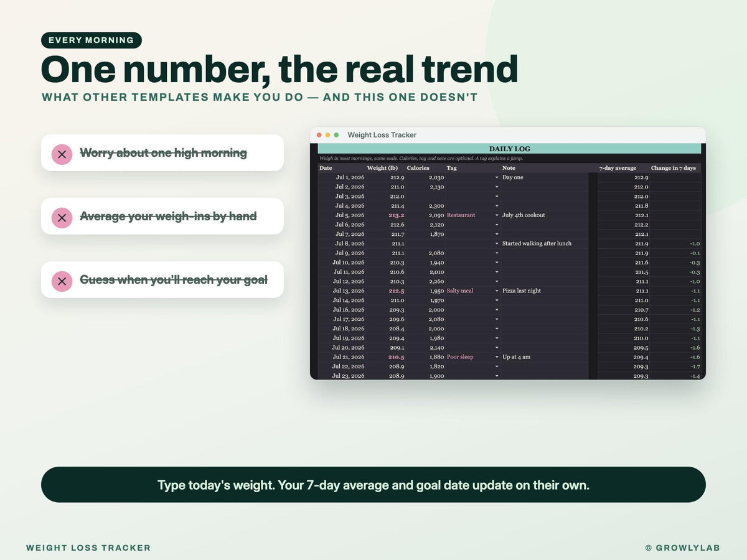Click the empty calories cell for Jul 3, 2026

coord(426,197)
